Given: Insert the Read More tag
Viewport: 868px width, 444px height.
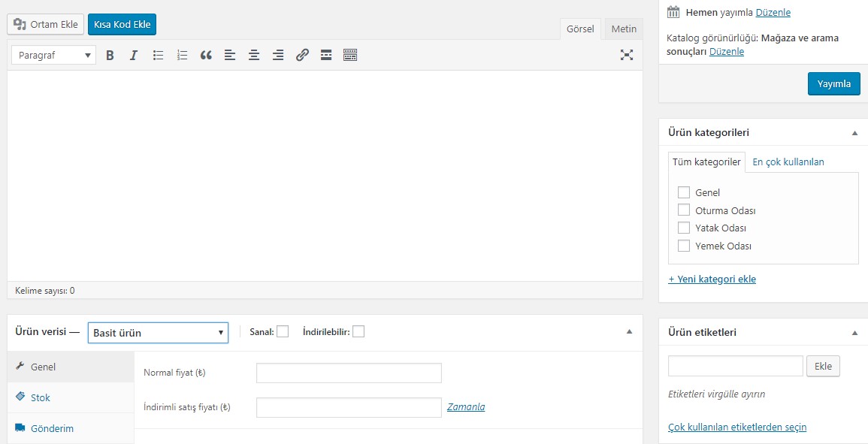Looking at the screenshot, I should (326, 55).
